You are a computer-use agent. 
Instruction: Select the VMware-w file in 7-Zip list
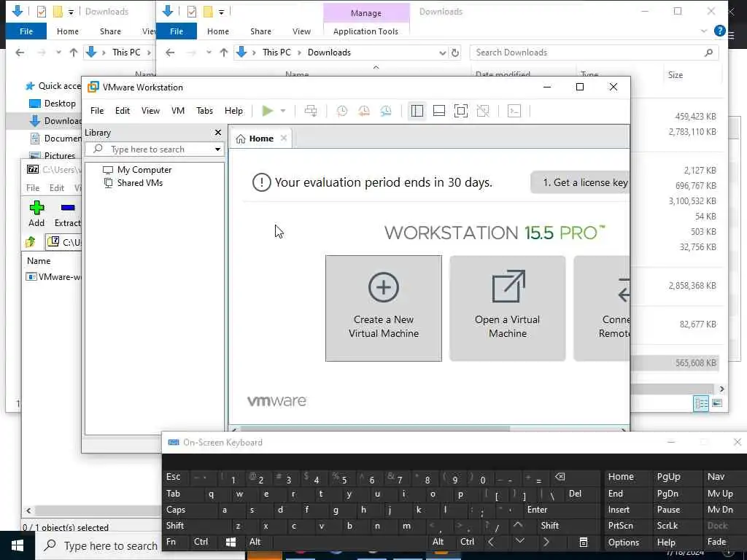click(x=53, y=276)
